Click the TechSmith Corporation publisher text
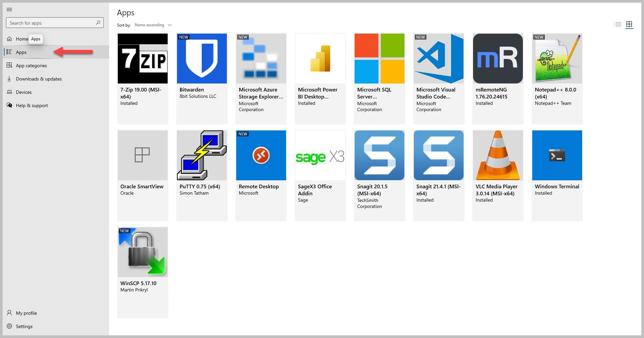Screen dimensions: 644x338 tap(369, 203)
